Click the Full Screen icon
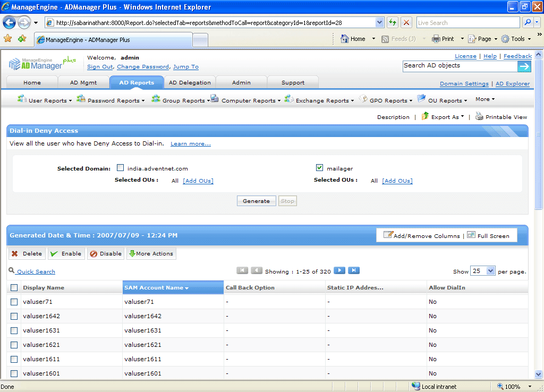The width and height of the screenshot is (544, 392). pos(471,235)
